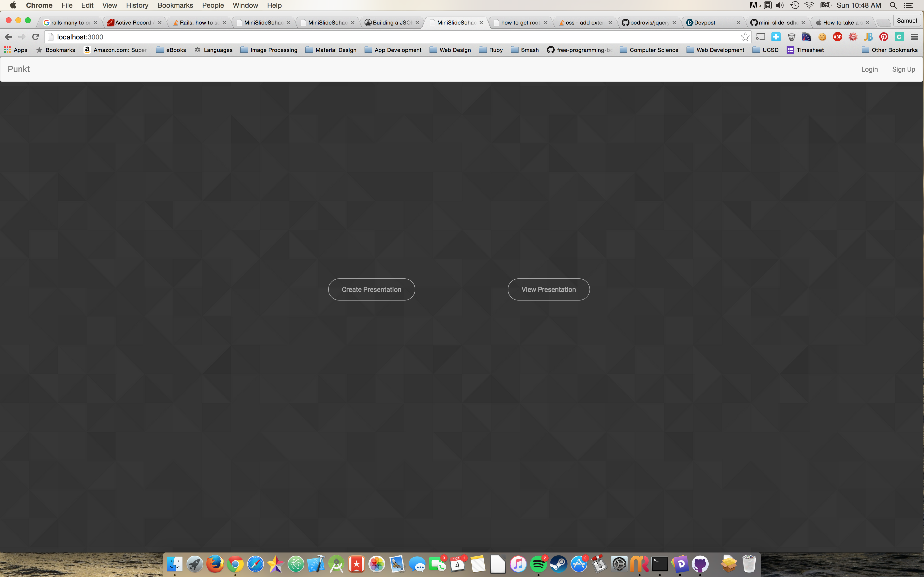Click the Chrome reload page icon
Image resolution: width=924 pixels, height=577 pixels.
(36, 37)
